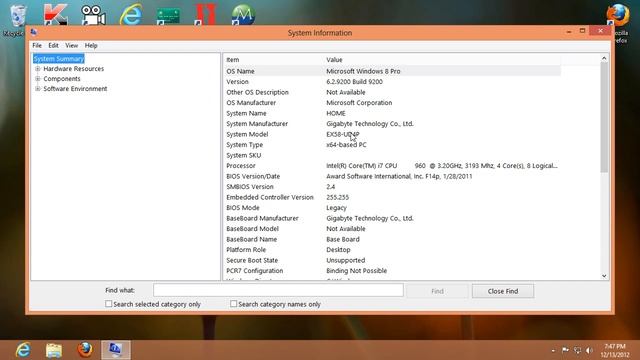Expand the Hardware Resources node
The height and width of the screenshot is (360, 640).
coord(38,69)
